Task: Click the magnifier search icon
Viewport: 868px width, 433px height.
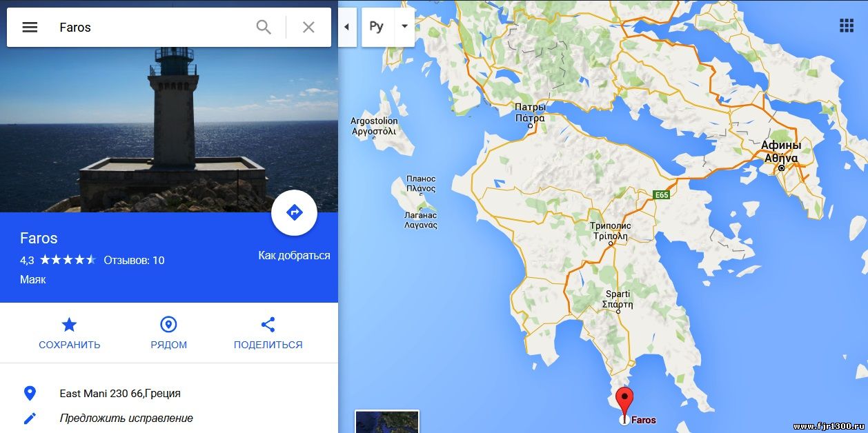Action: coord(264,27)
